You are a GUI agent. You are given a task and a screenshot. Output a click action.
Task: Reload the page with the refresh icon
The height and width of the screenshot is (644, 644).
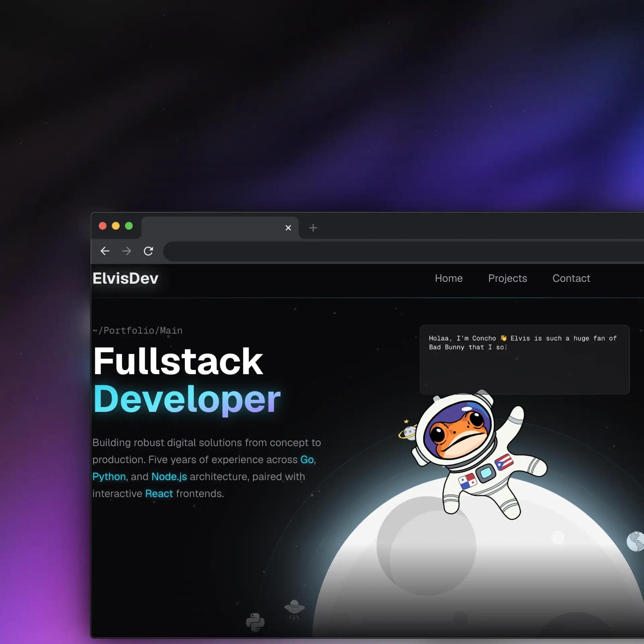pyautogui.click(x=148, y=251)
